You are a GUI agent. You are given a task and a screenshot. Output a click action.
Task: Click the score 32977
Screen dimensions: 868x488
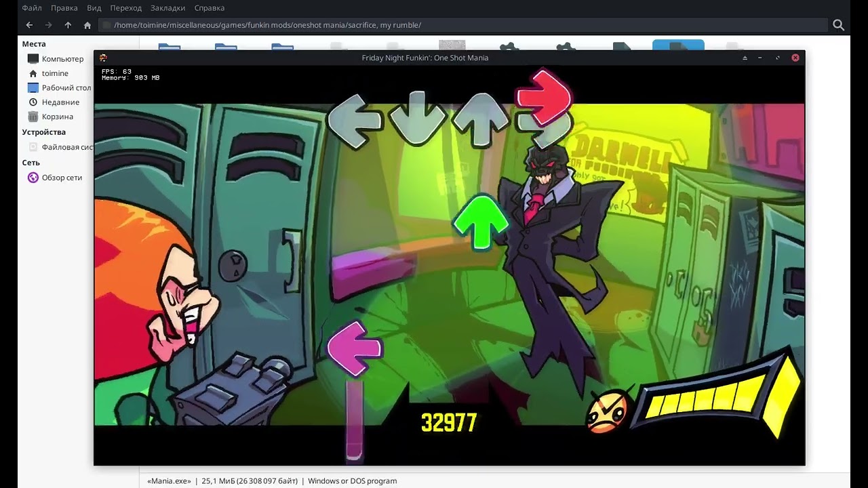point(449,423)
